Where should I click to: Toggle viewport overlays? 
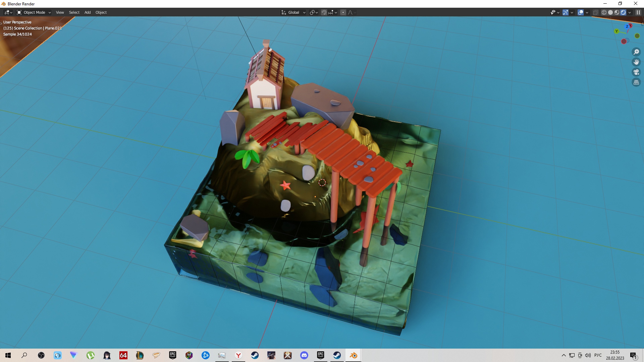click(581, 12)
